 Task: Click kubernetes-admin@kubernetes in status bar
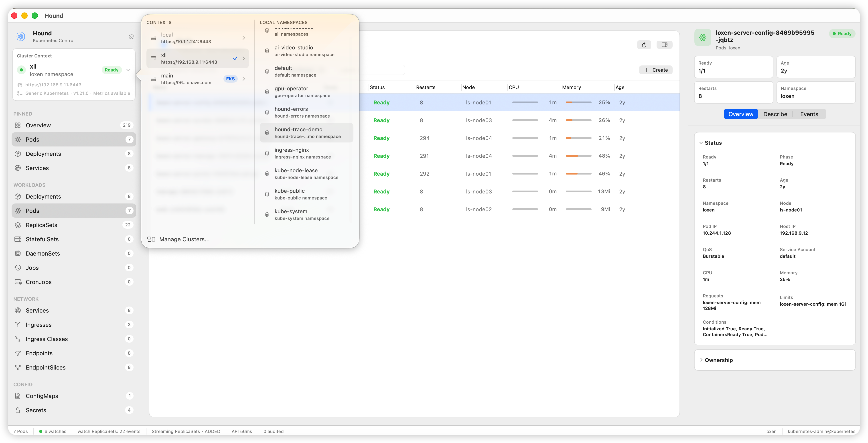tap(821, 431)
